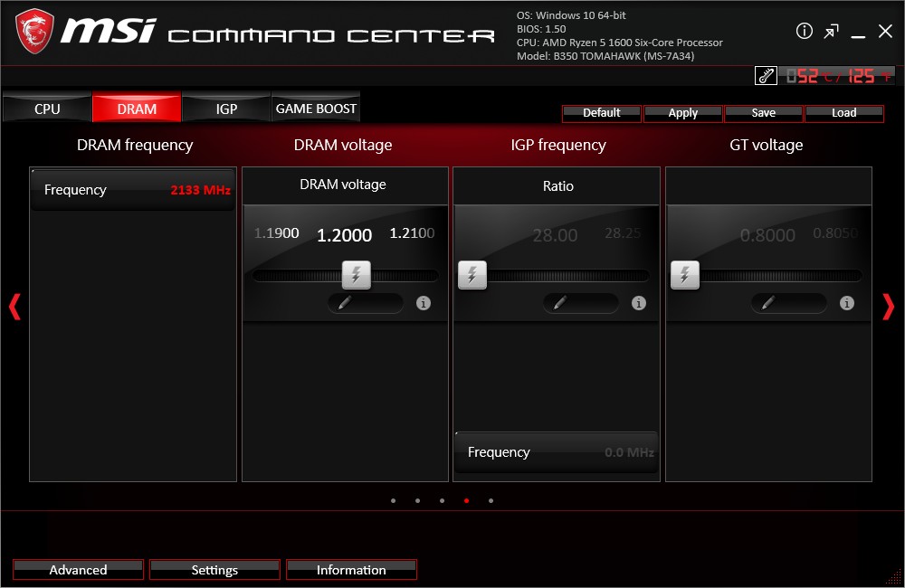This screenshot has width=905, height=588.
Task: Click the DRAM voltage slider handle
Action: tap(357, 275)
